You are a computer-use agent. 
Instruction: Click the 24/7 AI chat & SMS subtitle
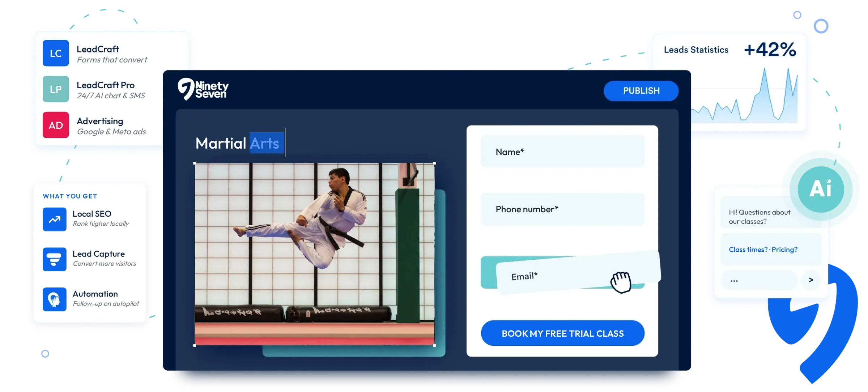click(111, 95)
